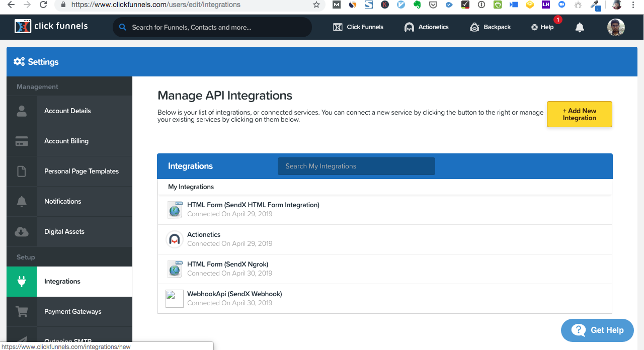Click the Notifications bell sidebar icon
The image size is (644, 350).
tap(22, 202)
